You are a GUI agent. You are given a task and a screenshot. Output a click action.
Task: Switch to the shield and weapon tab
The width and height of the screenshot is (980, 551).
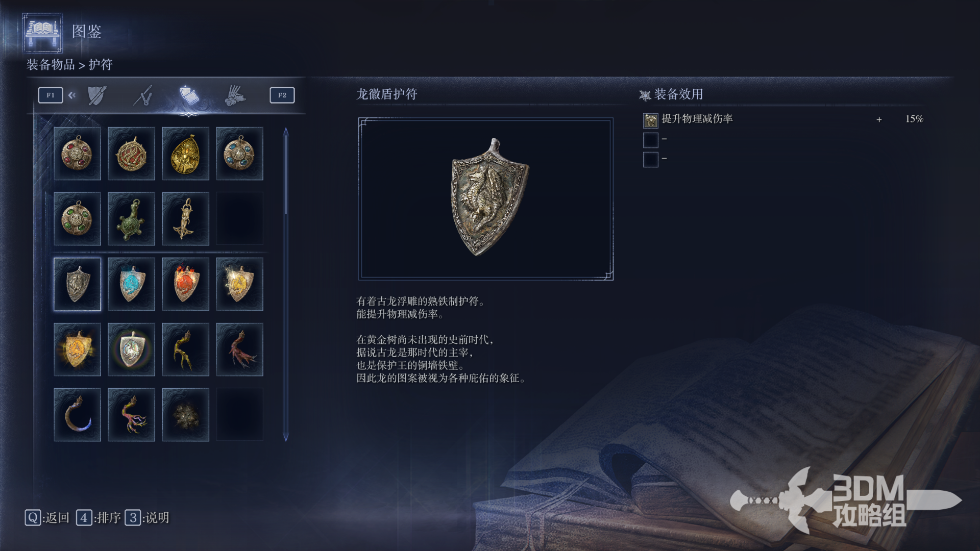coord(97,95)
